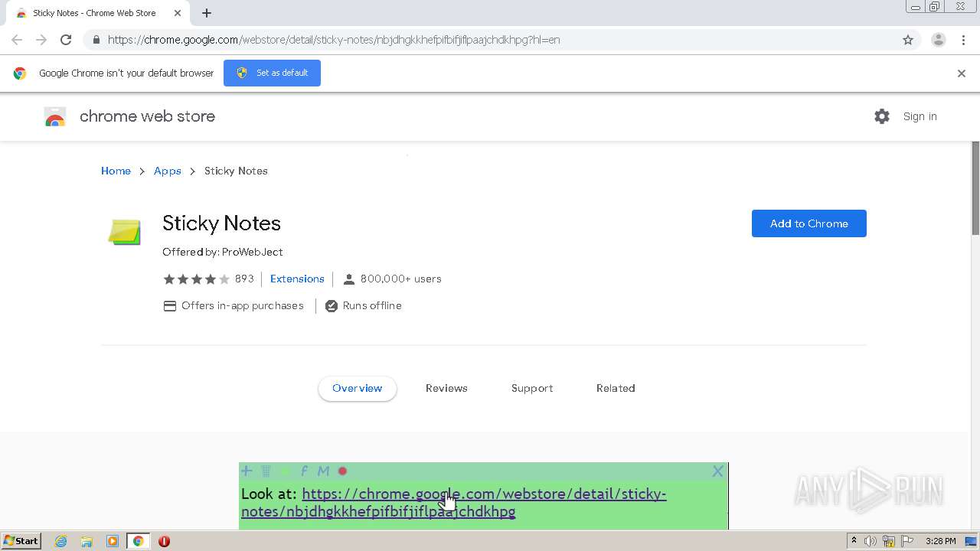Open the Windows Start menu
This screenshot has width=980, height=551.
[x=21, y=541]
